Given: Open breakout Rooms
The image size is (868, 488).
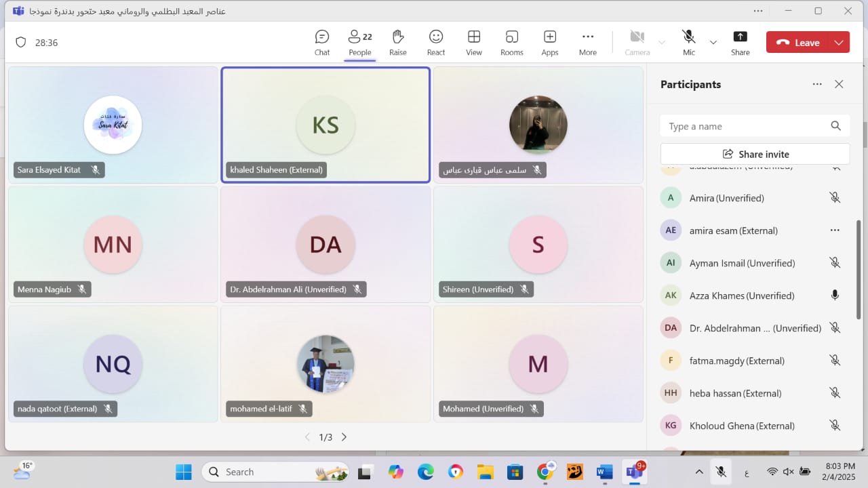Looking at the screenshot, I should [512, 43].
